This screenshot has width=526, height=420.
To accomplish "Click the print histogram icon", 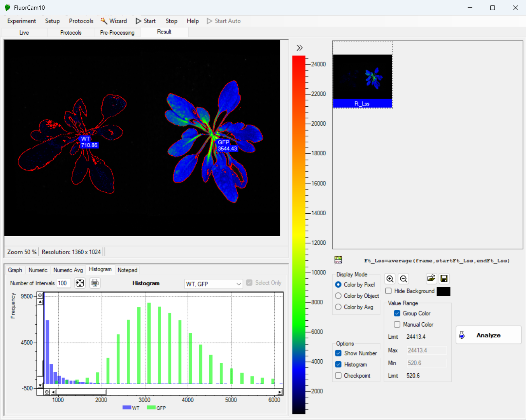I will (x=95, y=283).
